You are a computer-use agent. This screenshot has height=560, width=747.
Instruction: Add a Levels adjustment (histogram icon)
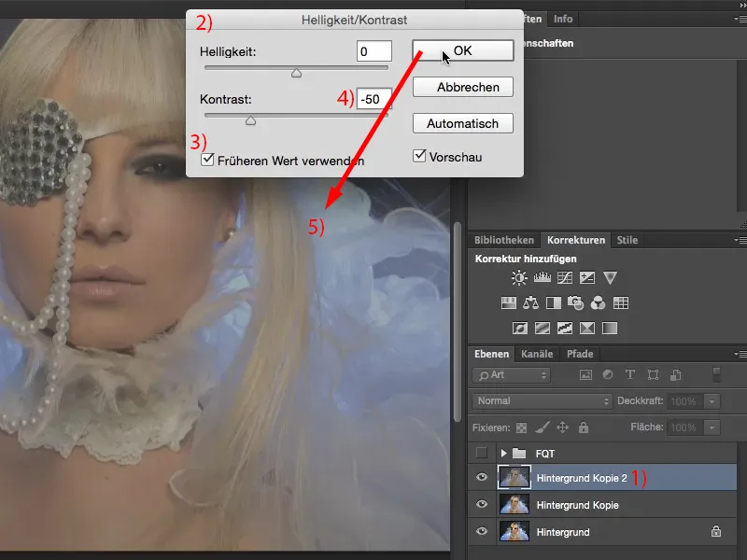pyautogui.click(x=543, y=277)
